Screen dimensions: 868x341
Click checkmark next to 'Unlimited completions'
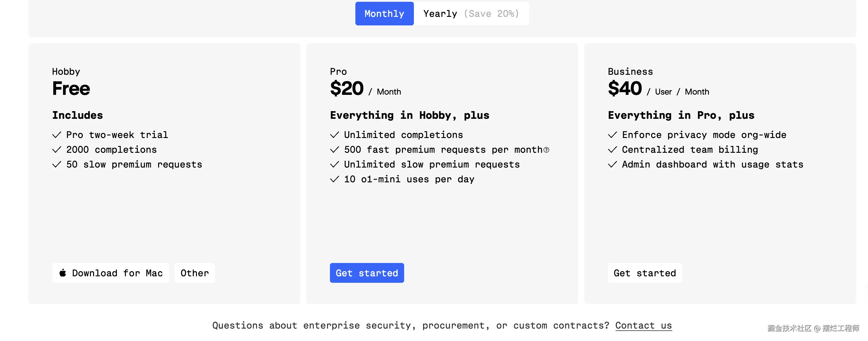pyautogui.click(x=334, y=135)
